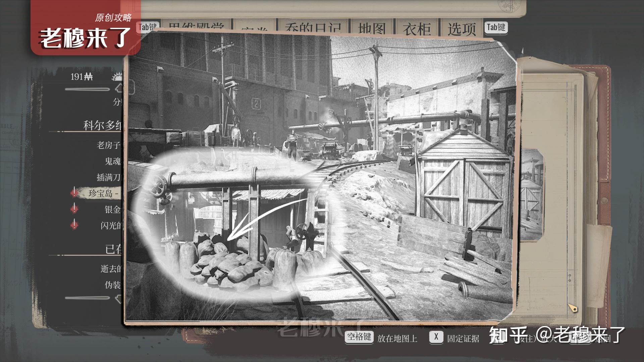
Task: Switch to the 衣柜 tab
Action: point(417,29)
